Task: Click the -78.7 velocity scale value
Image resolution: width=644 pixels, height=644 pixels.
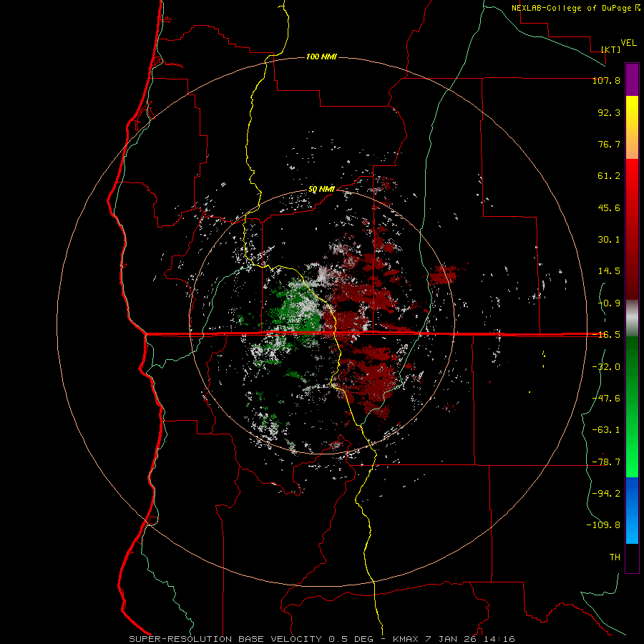Action: click(606, 462)
